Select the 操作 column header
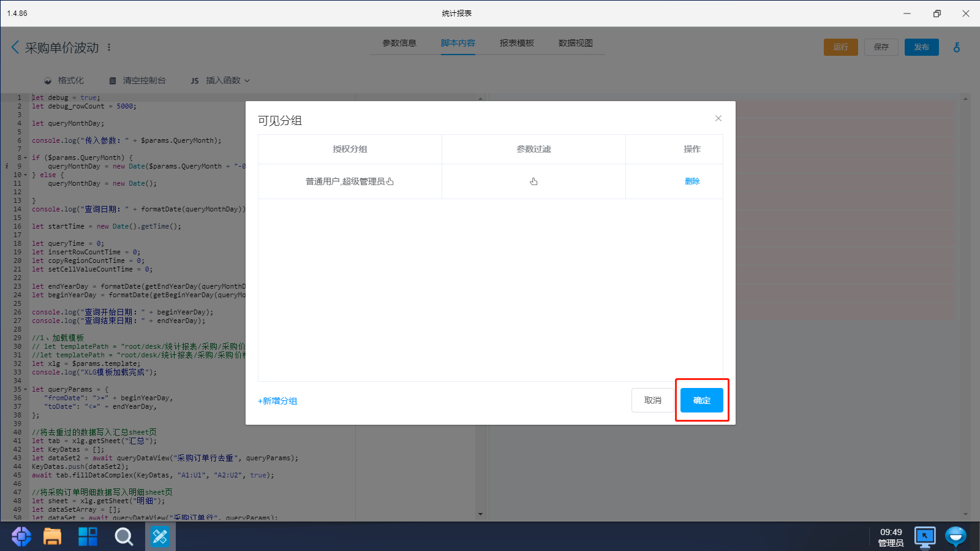980x551 pixels. (x=692, y=149)
